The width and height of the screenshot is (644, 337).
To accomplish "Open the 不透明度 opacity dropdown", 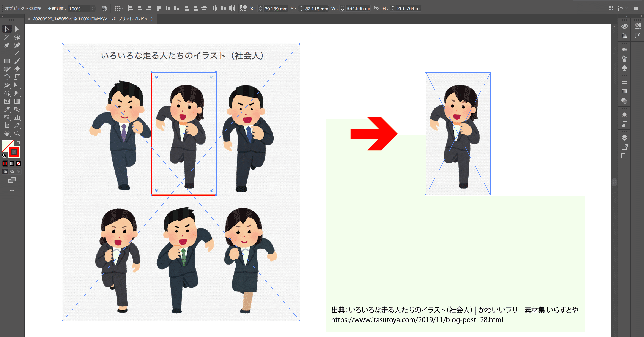I will click(x=93, y=8).
